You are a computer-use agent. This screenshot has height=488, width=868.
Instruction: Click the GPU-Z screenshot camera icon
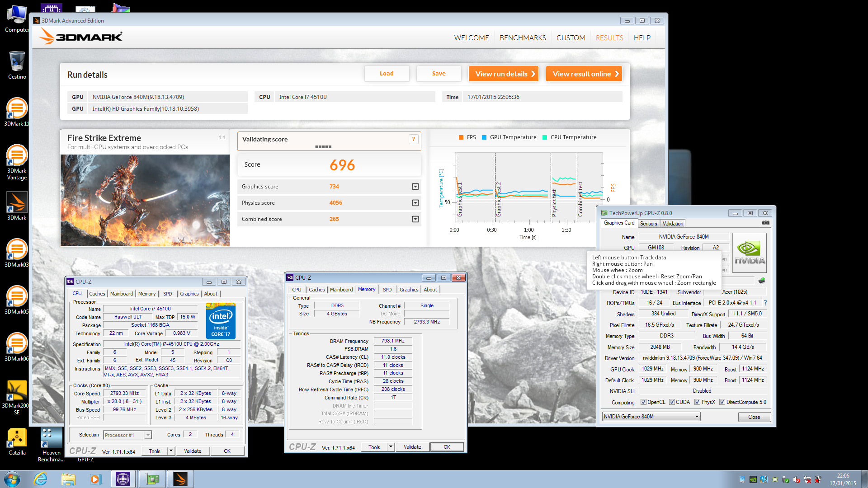tap(765, 223)
